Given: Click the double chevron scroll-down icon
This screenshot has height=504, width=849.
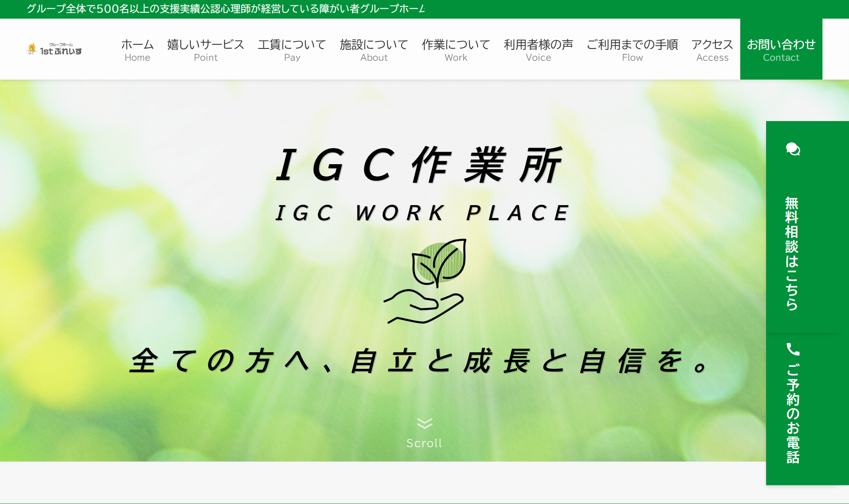Looking at the screenshot, I should click(424, 423).
